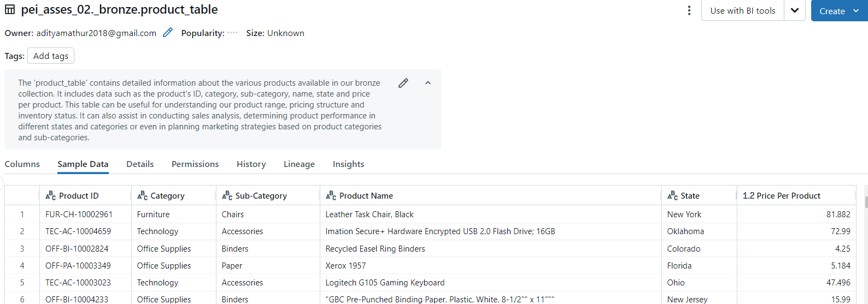Click price value 47.496
Image resolution: width=868 pixels, height=304 pixels.
[x=838, y=283]
